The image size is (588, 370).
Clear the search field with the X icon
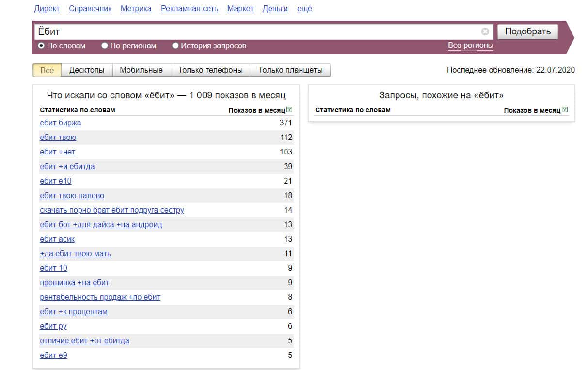[x=485, y=31]
